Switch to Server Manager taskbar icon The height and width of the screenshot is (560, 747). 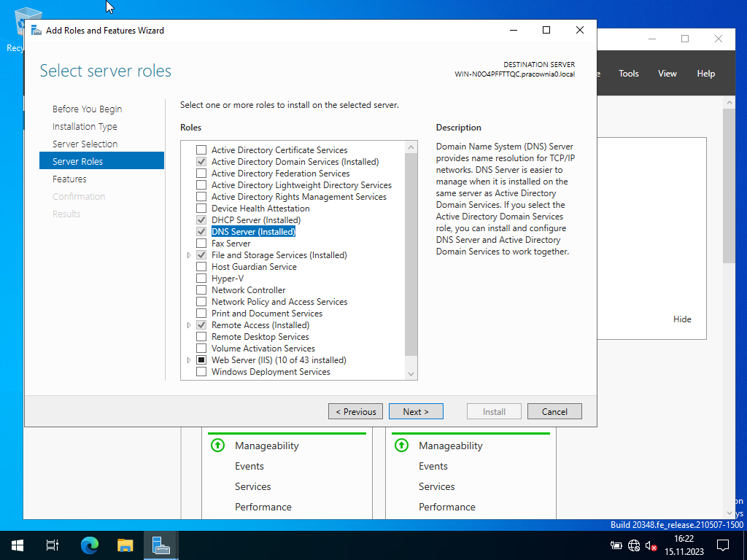(x=161, y=545)
